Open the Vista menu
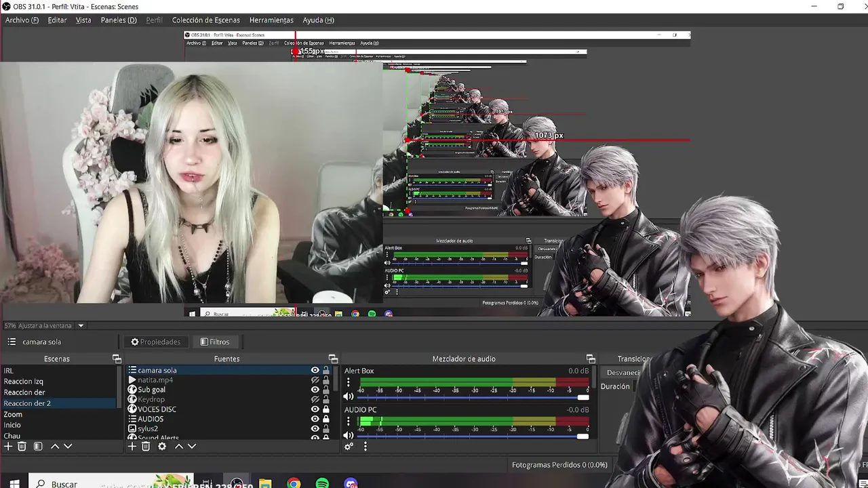This screenshot has height=488, width=868. (83, 20)
